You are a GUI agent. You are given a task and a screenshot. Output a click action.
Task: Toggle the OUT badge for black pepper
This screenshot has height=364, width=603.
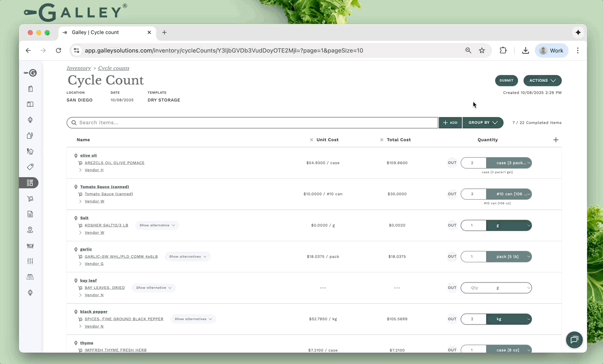pos(452,319)
